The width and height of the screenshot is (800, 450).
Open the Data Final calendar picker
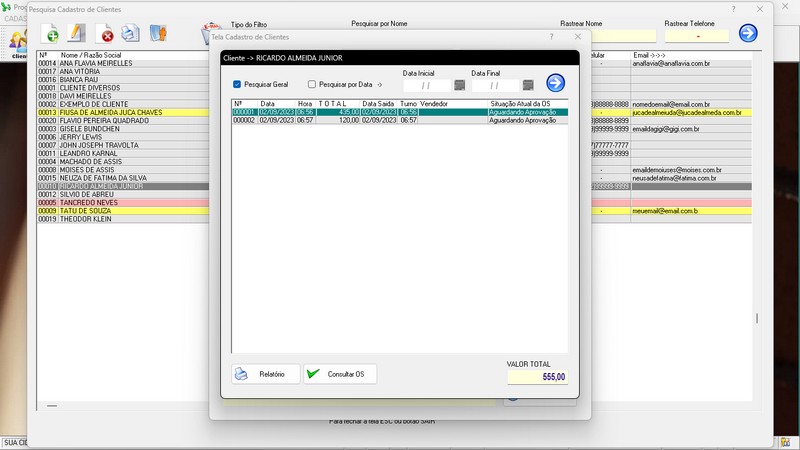[x=527, y=85]
